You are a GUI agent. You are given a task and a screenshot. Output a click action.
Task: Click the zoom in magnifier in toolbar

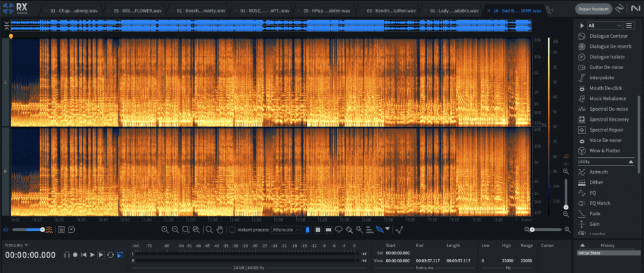click(x=165, y=230)
